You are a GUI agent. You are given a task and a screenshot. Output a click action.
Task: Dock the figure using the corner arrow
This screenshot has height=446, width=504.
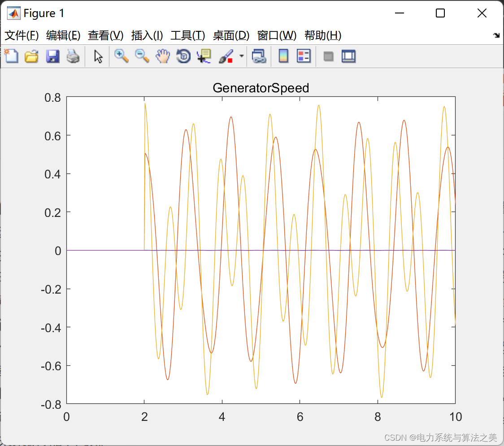[x=496, y=35]
